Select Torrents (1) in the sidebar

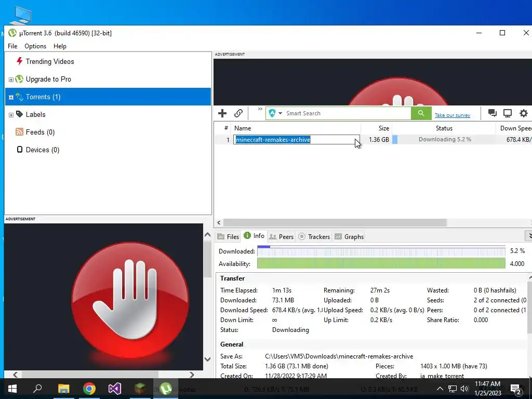pyautogui.click(x=108, y=97)
